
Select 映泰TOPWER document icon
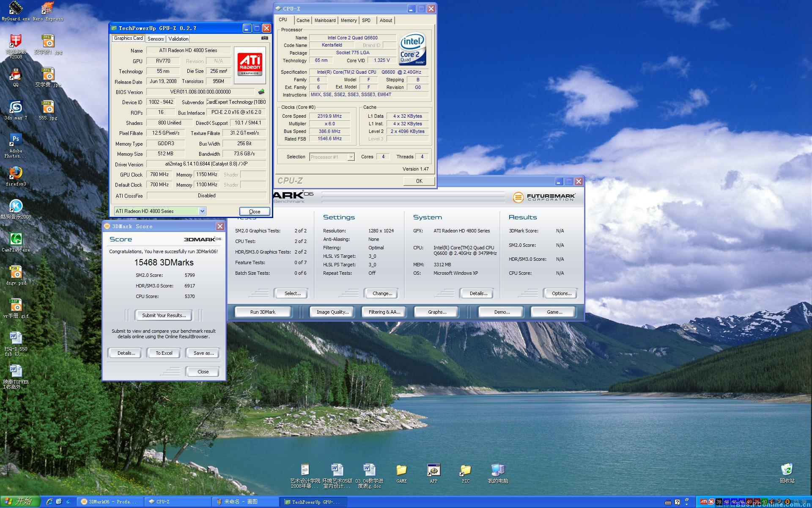click(x=16, y=377)
